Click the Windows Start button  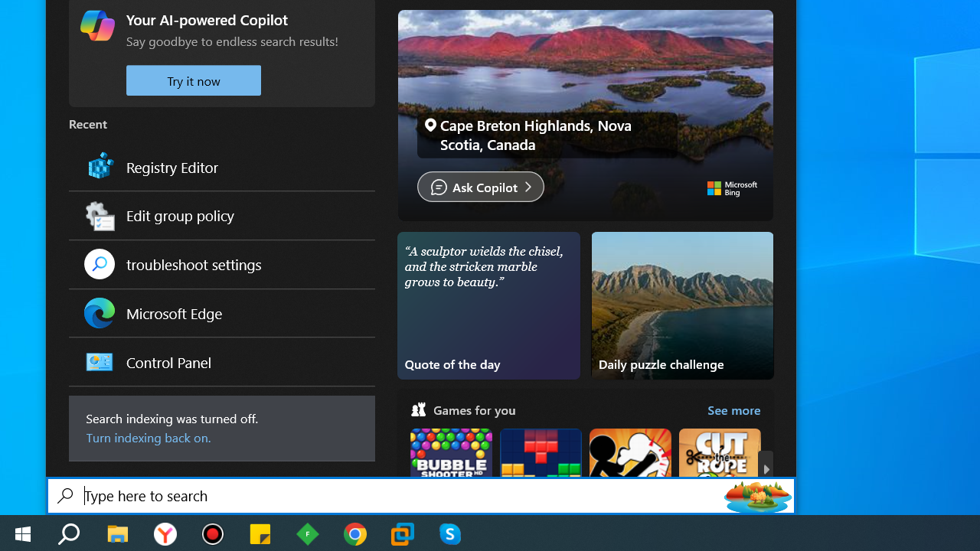[x=23, y=533]
